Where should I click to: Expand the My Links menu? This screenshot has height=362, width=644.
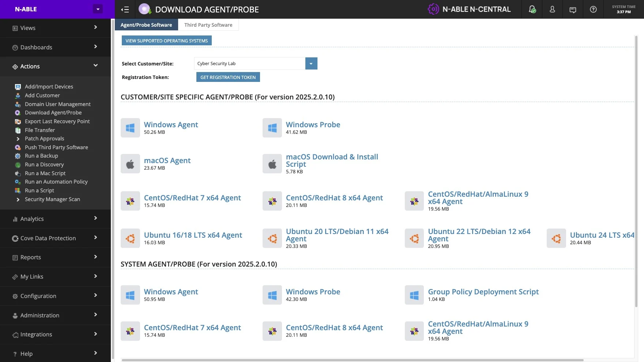pyautogui.click(x=55, y=276)
